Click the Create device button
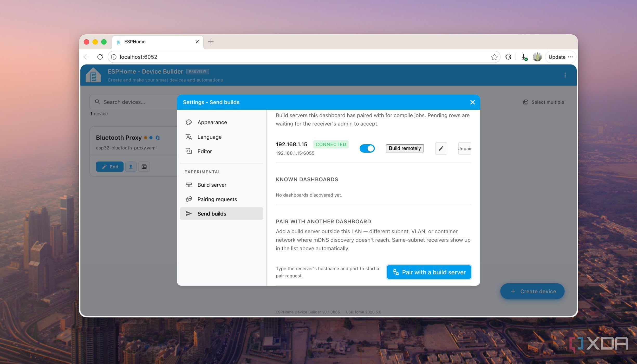The width and height of the screenshot is (637, 364). [532, 291]
